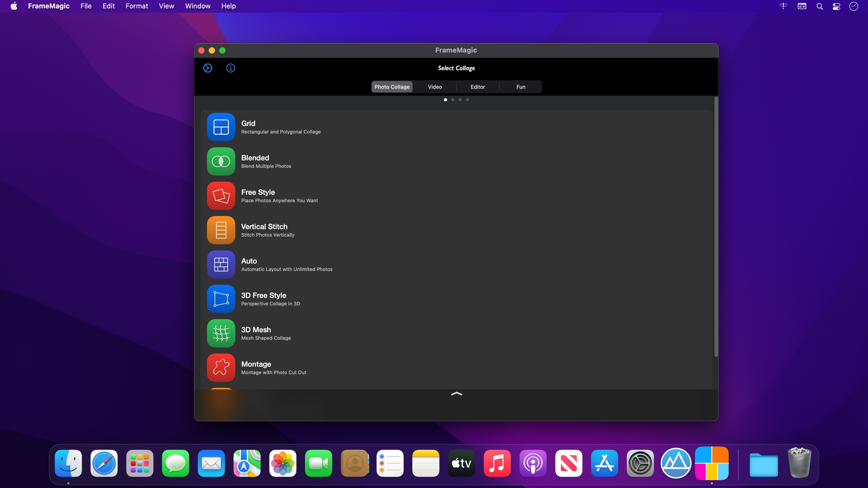Image resolution: width=868 pixels, height=488 pixels.
Task: Click the info button icon
Action: tap(231, 68)
